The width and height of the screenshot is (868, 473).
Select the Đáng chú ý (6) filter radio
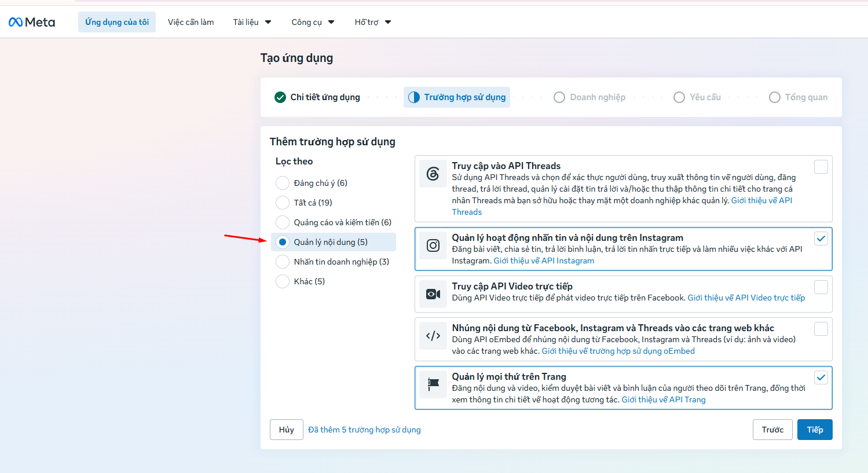pyautogui.click(x=283, y=183)
